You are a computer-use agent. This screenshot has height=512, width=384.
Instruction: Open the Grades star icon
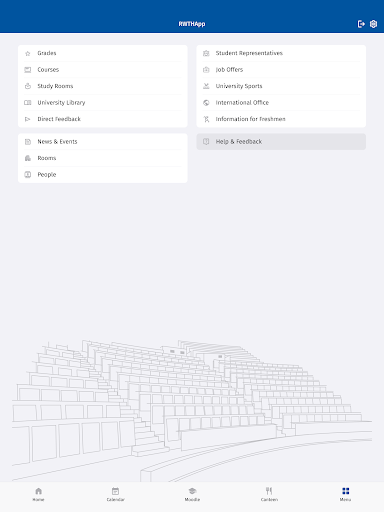pos(28,53)
